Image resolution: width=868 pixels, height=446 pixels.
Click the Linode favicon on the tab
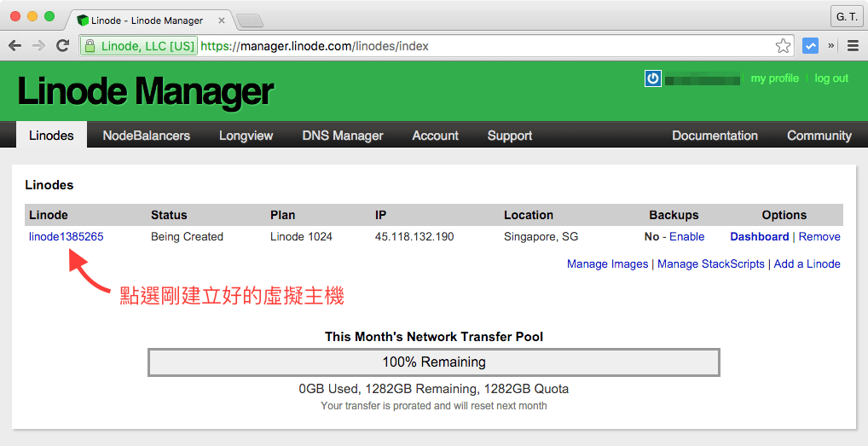pyautogui.click(x=83, y=20)
